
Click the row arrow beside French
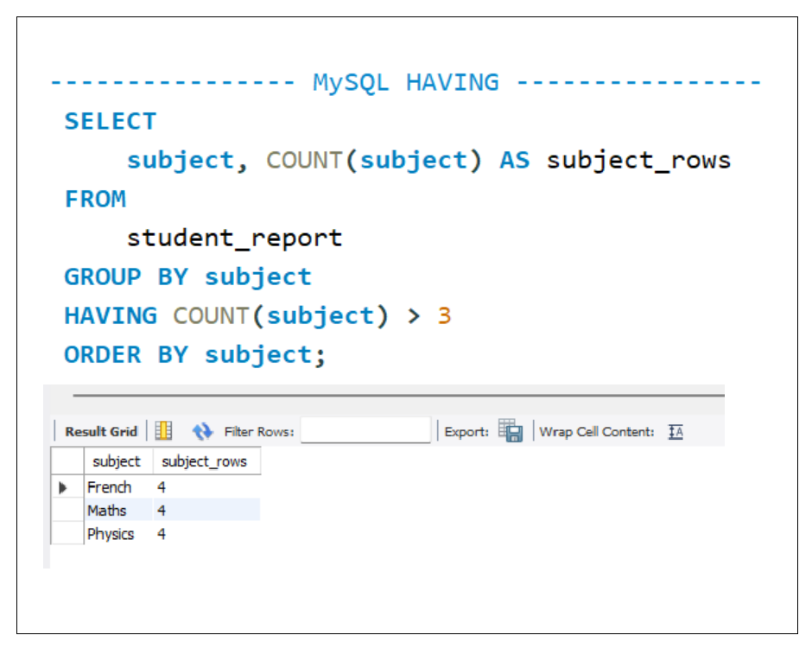pyautogui.click(x=64, y=487)
